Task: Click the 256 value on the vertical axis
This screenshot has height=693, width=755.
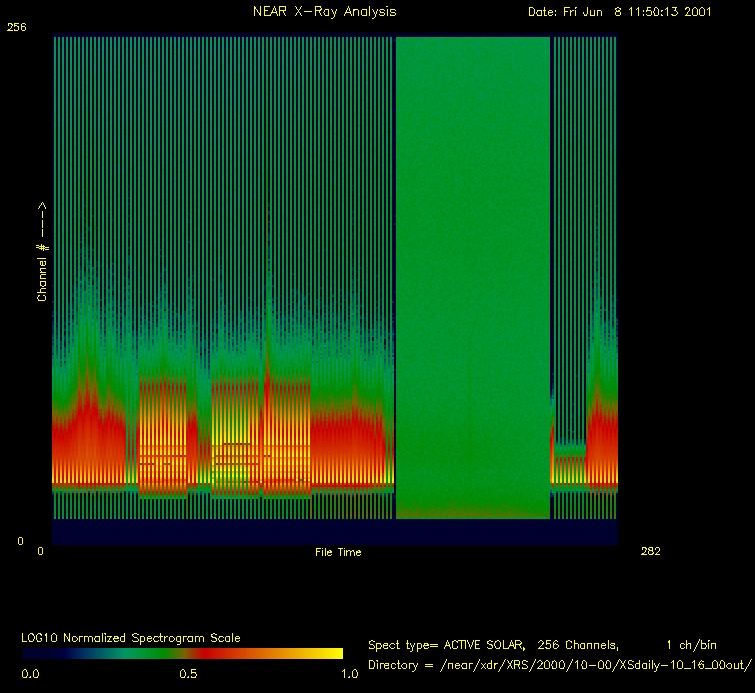Action: coord(16,28)
